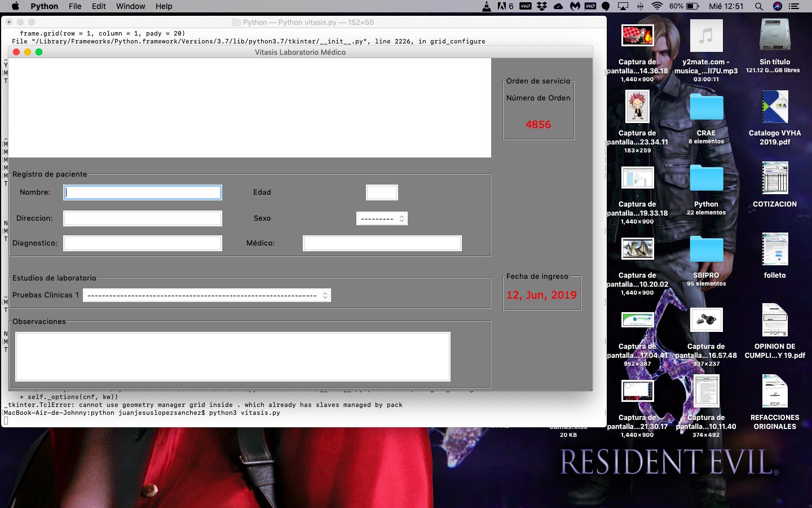Click inside the Observaciones text area
Screen dimensions: 812x508
point(233,357)
